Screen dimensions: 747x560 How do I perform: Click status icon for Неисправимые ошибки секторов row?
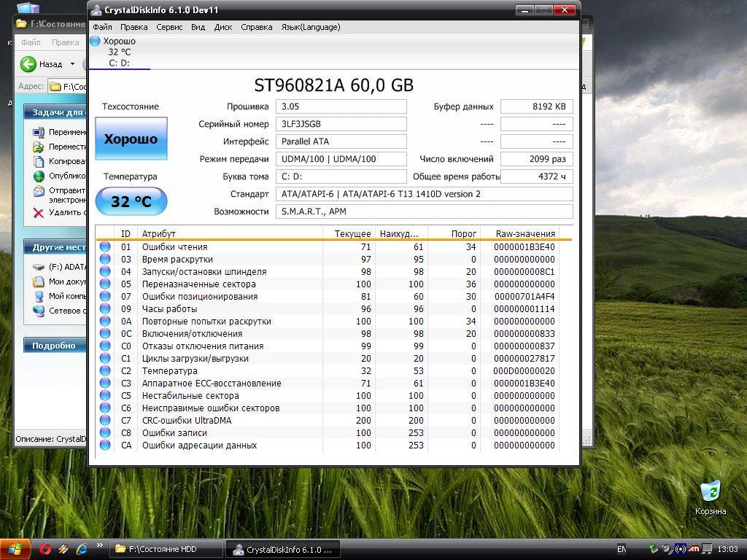pyautogui.click(x=105, y=408)
